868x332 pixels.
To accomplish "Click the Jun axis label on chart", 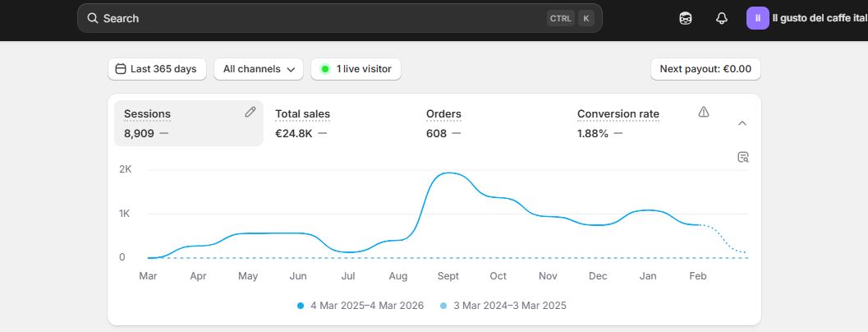I will pyautogui.click(x=298, y=276).
